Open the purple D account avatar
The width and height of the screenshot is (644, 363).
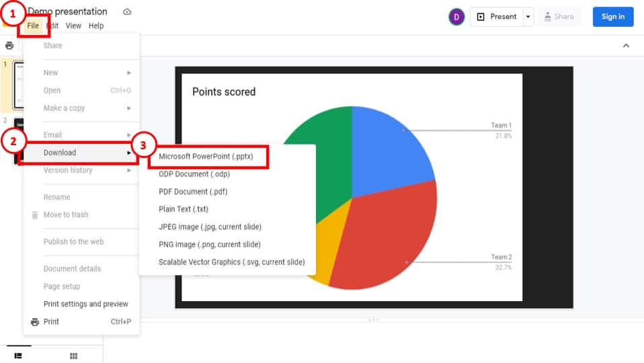coord(456,17)
